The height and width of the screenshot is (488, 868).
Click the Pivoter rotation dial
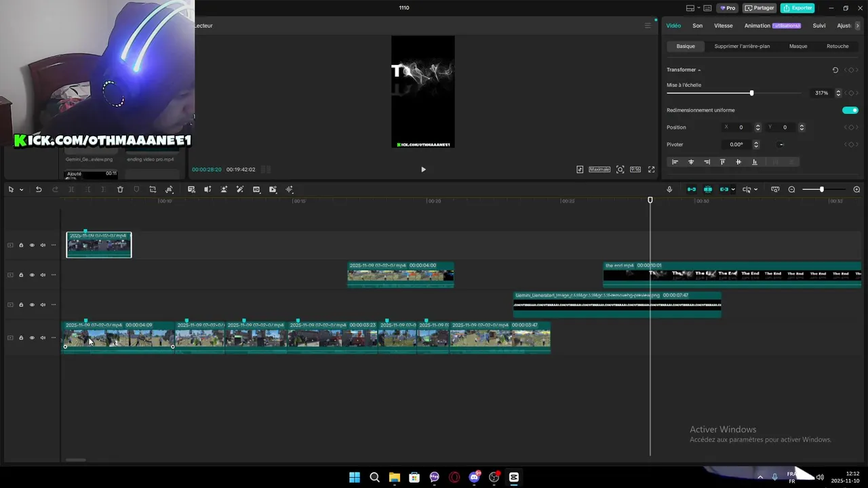pyautogui.click(x=781, y=144)
